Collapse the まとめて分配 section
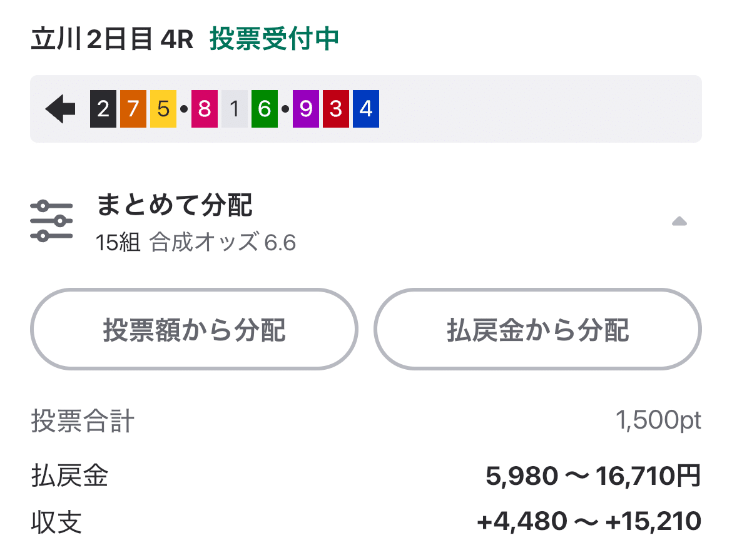Screen dimensions: 732x560 [x=679, y=221]
